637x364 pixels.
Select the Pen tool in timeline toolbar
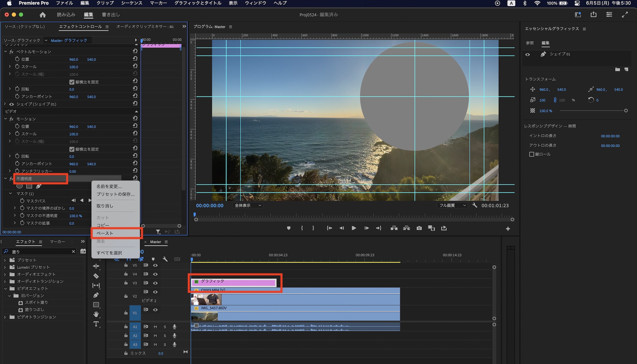[96, 295]
